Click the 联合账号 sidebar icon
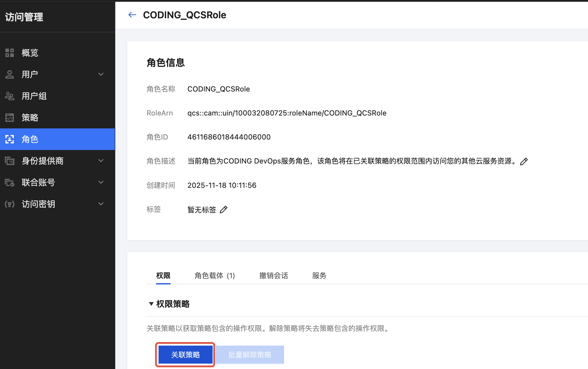 [10, 182]
